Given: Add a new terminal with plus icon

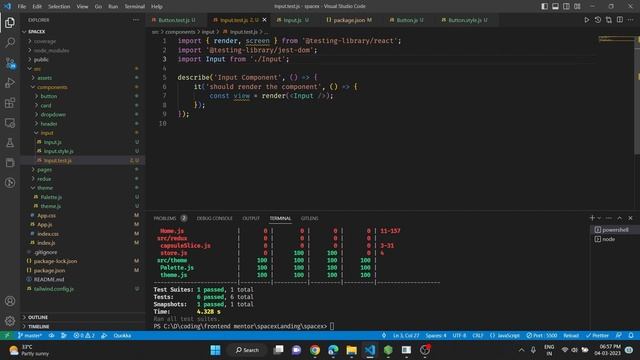Looking at the screenshot, I should click(592, 218).
